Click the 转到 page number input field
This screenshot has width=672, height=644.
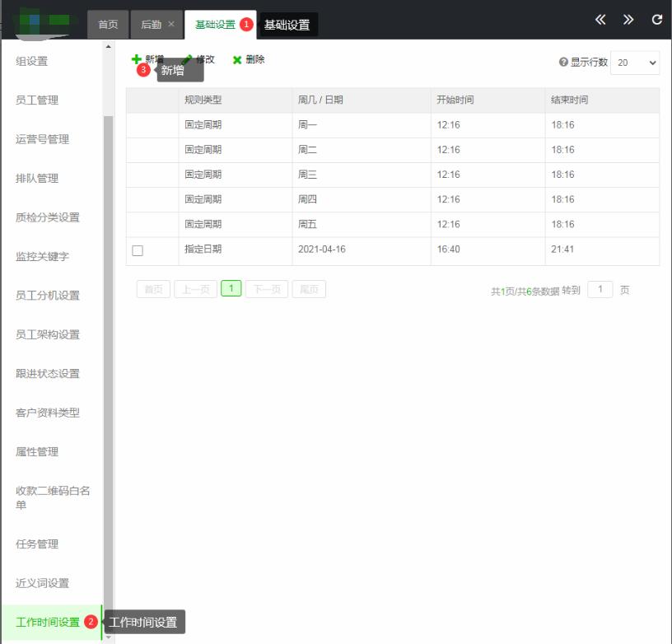point(600,289)
